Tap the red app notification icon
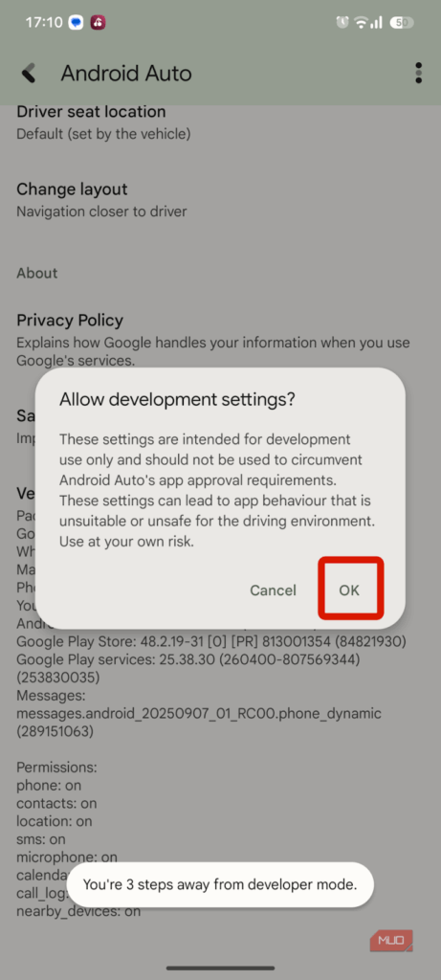Image resolution: width=441 pixels, height=980 pixels. pos(98,23)
